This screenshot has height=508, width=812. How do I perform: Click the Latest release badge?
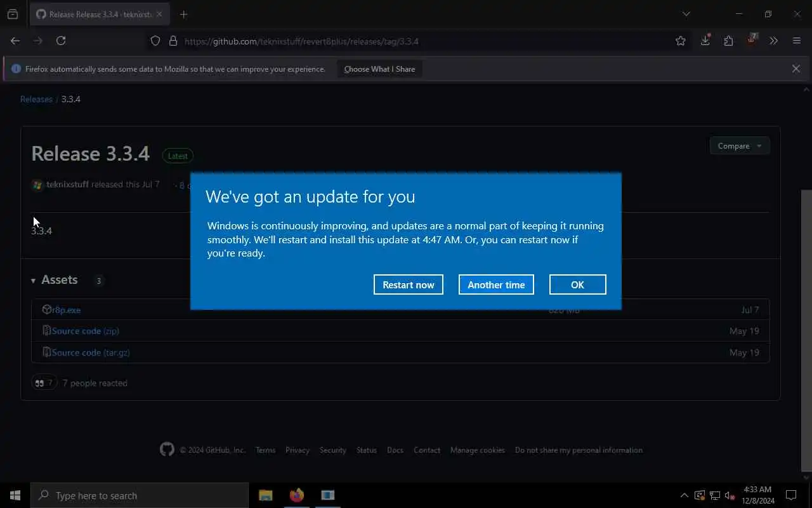pos(178,156)
